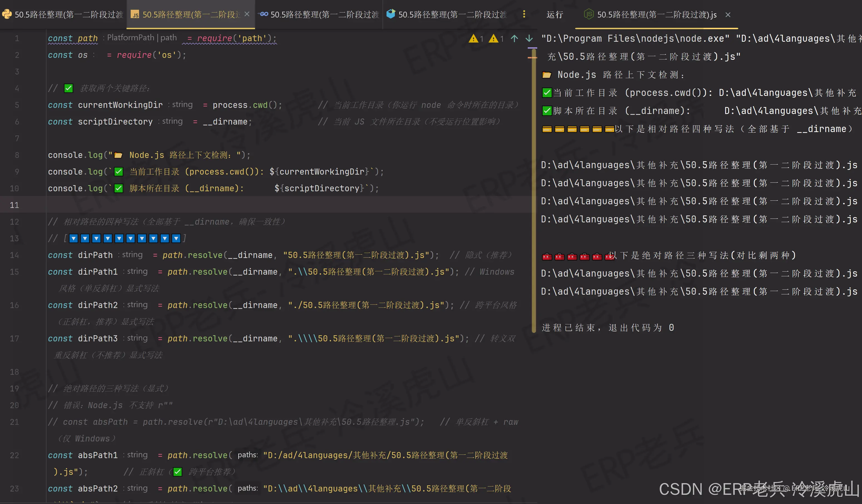Click green checkmark in line 4 comment
Viewport: 862px width, 504px height.
pyautogui.click(x=68, y=88)
